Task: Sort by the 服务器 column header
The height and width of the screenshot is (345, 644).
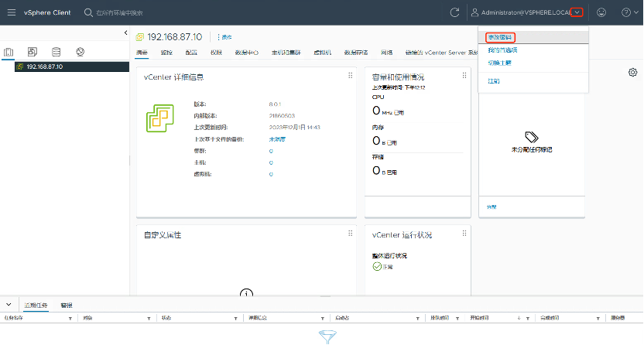Action: pyautogui.click(x=618, y=318)
